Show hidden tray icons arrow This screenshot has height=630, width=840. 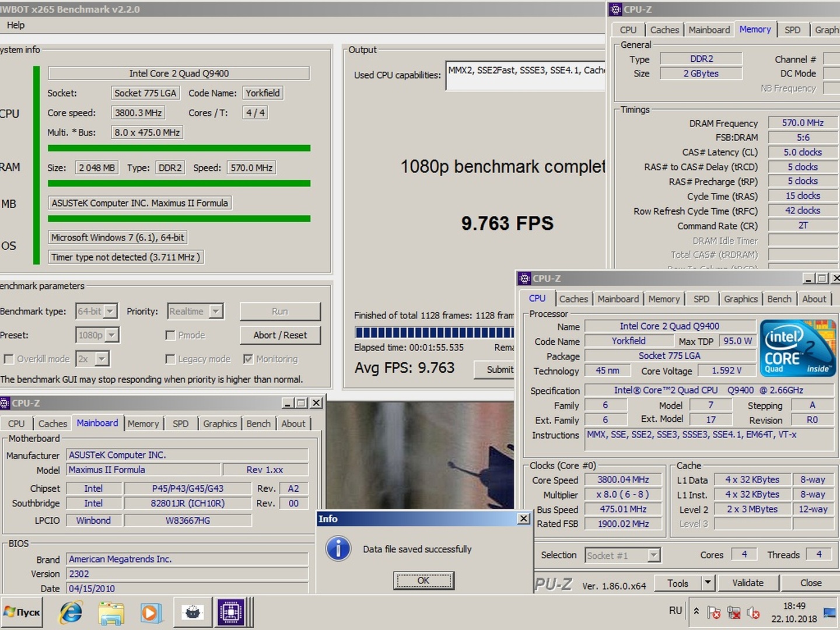696,611
